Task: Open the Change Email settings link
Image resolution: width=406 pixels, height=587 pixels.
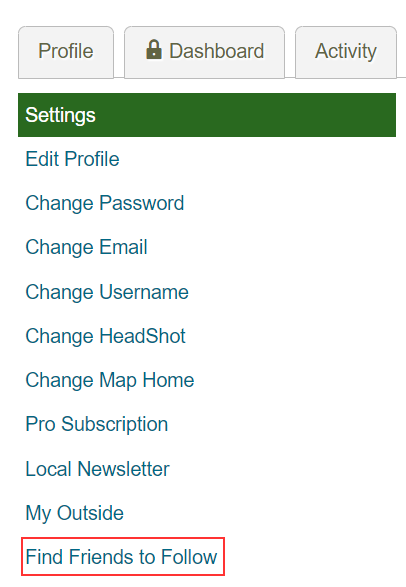Action: click(x=86, y=247)
